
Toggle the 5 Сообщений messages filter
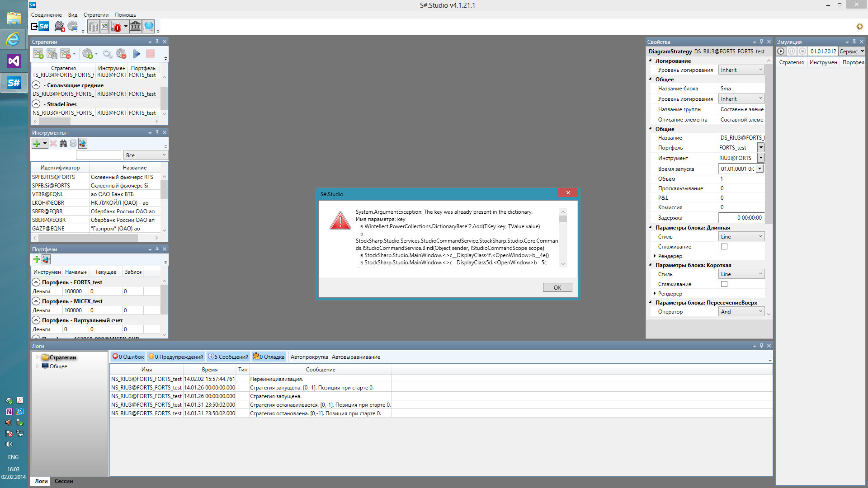228,357
